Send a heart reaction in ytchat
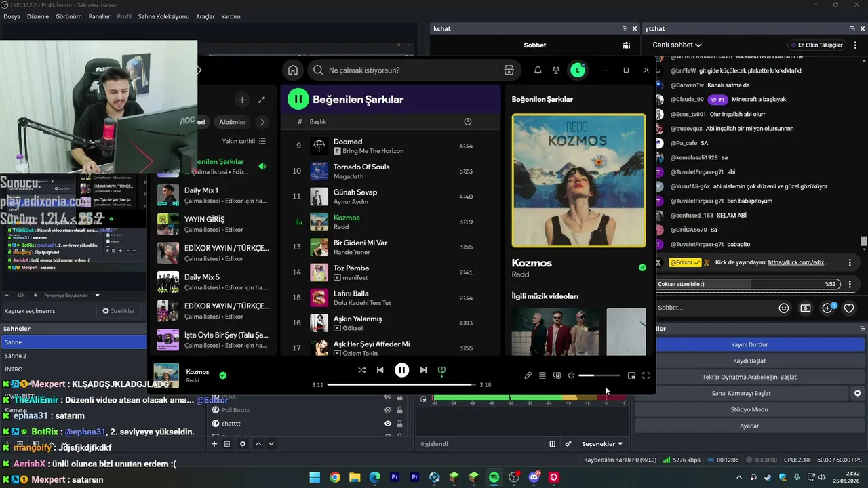The width and height of the screenshot is (868, 488). 849,308
